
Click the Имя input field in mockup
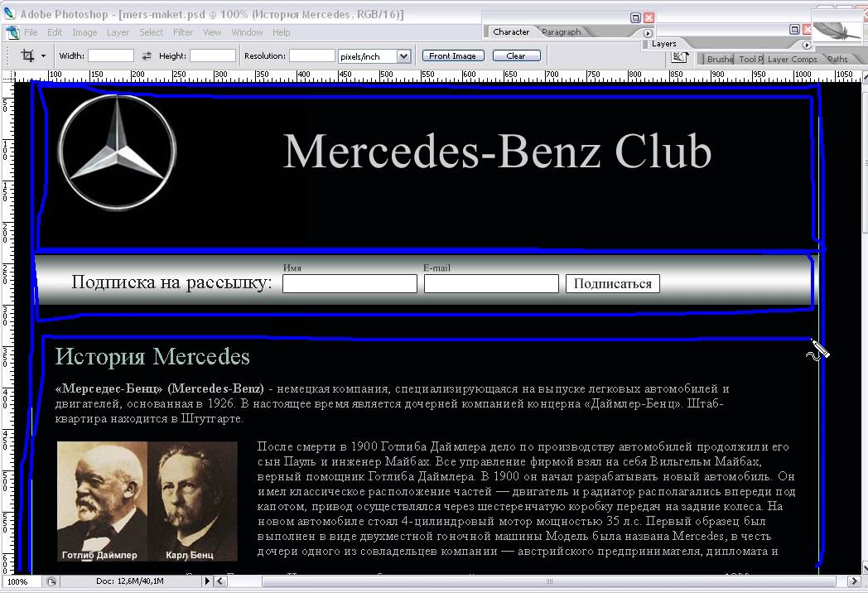[x=350, y=283]
